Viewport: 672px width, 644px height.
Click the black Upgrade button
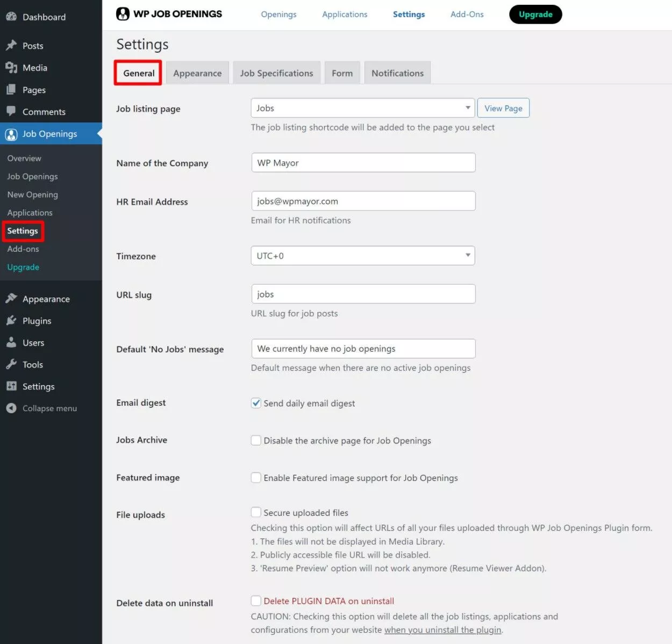point(535,15)
